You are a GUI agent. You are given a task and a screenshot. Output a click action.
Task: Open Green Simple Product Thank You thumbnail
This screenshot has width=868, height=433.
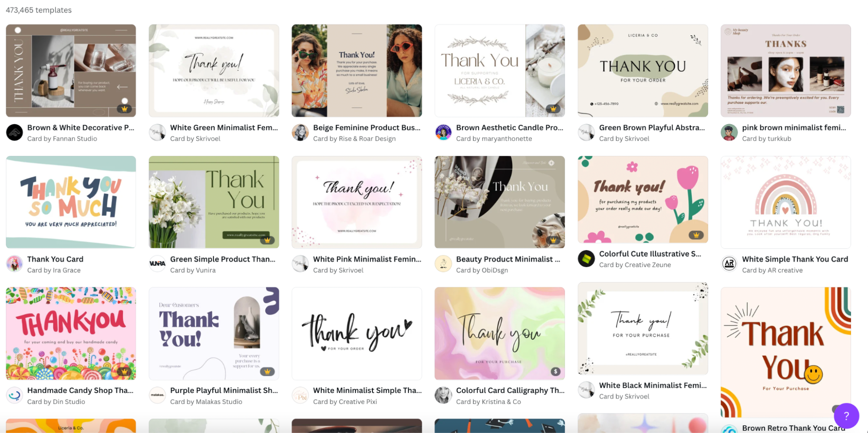coord(214,202)
